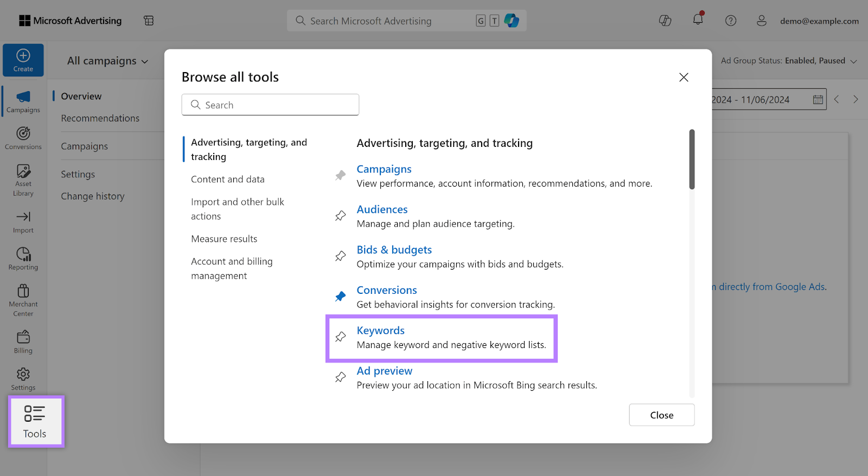This screenshot has width=868, height=476.
Task: Click the tools dialog scrollbar
Action: 692,159
